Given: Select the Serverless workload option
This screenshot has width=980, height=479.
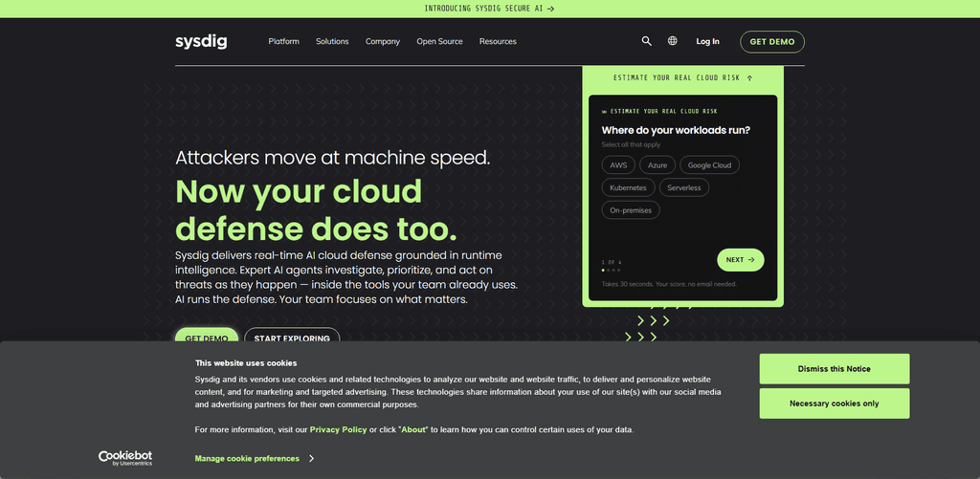Looking at the screenshot, I should pos(684,188).
